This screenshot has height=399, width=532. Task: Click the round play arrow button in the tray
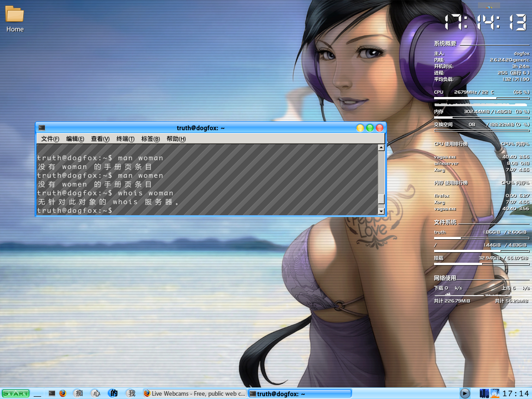tap(465, 393)
